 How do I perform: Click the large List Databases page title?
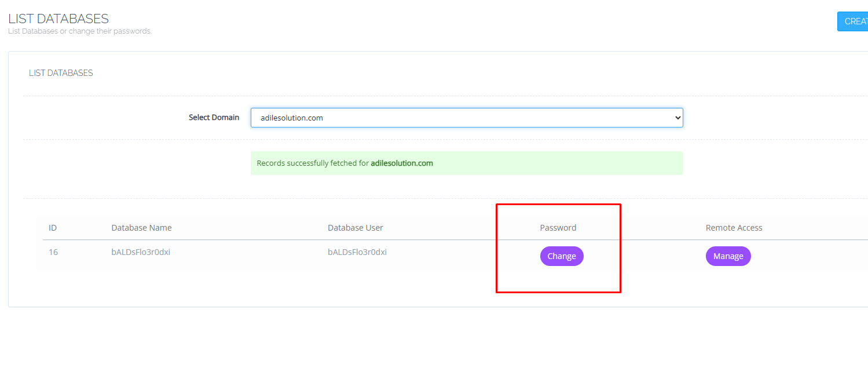[58, 19]
